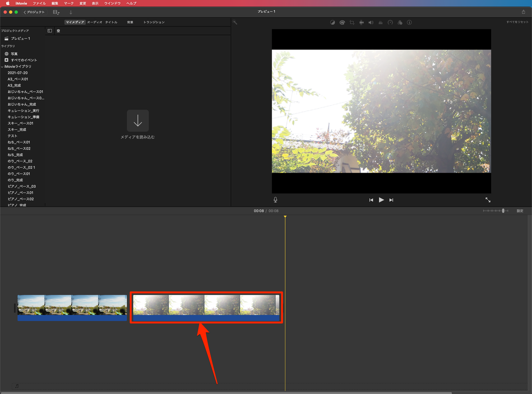
Task: Click the horizontal timeline scrollbar
Action: tap(226, 392)
